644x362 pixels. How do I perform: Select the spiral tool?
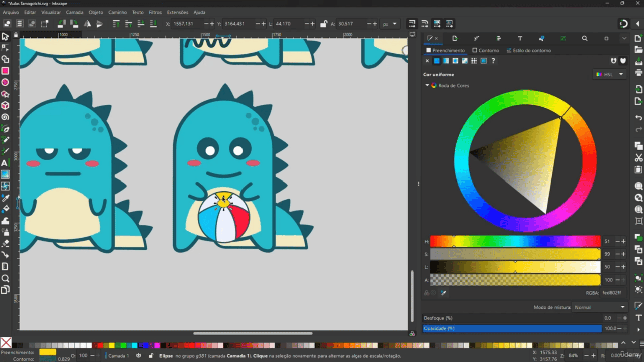click(5, 117)
